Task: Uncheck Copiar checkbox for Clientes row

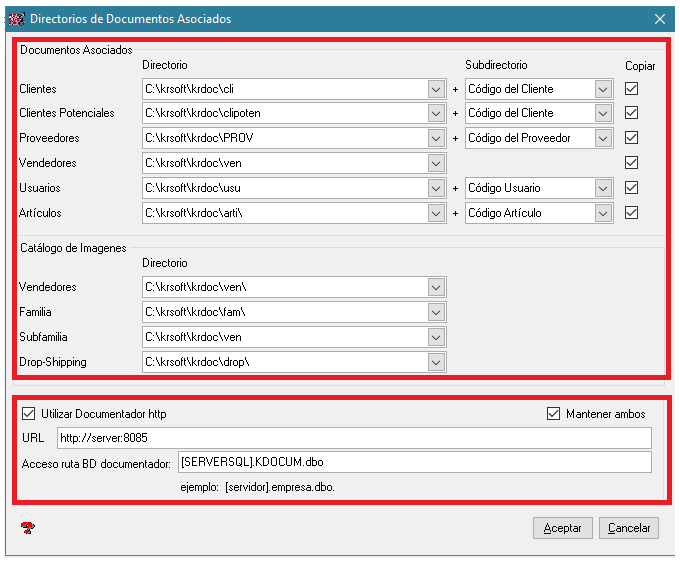Action: [631, 89]
